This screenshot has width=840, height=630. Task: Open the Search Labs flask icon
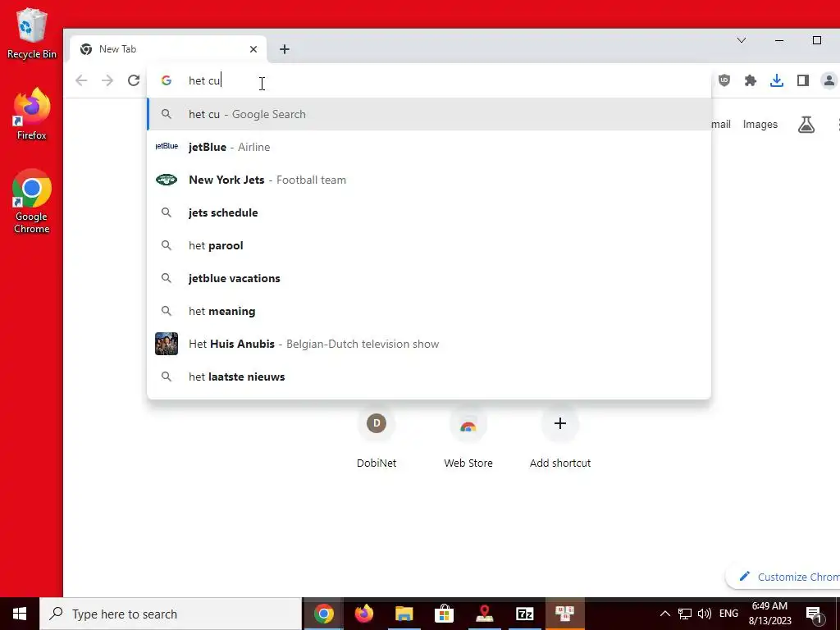pos(806,125)
